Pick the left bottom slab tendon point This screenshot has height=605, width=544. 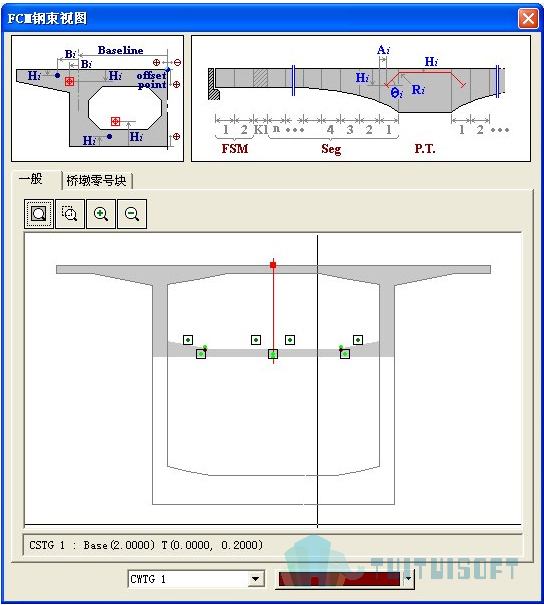[201, 354]
